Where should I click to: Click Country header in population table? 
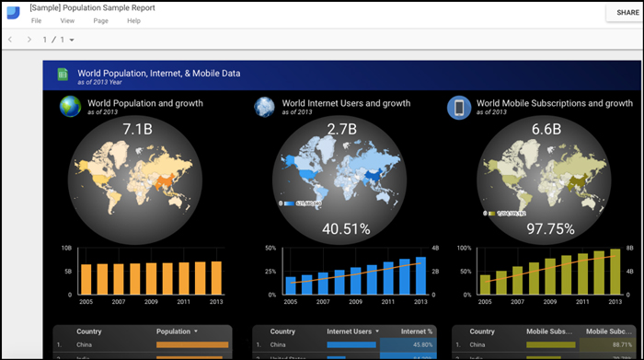88,331
